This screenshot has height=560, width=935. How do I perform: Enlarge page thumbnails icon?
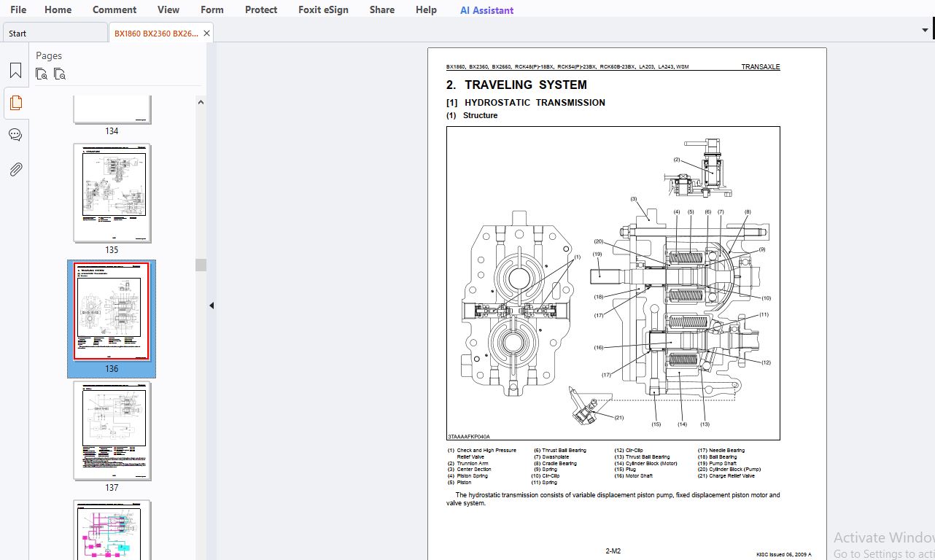click(x=42, y=74)
